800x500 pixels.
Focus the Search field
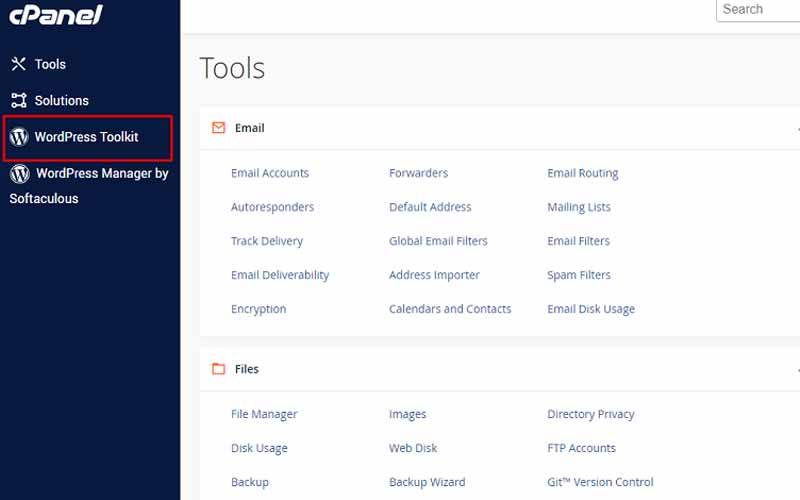[x=758, y=10]
